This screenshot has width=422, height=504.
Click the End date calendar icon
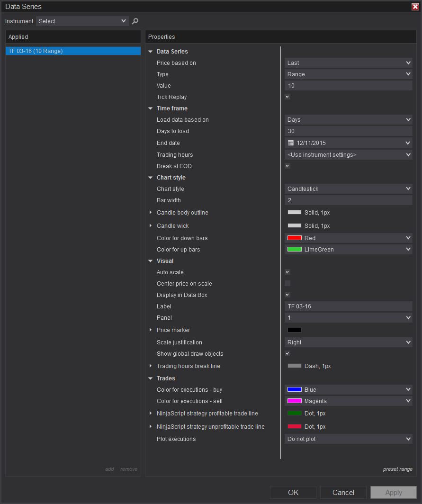291,143
